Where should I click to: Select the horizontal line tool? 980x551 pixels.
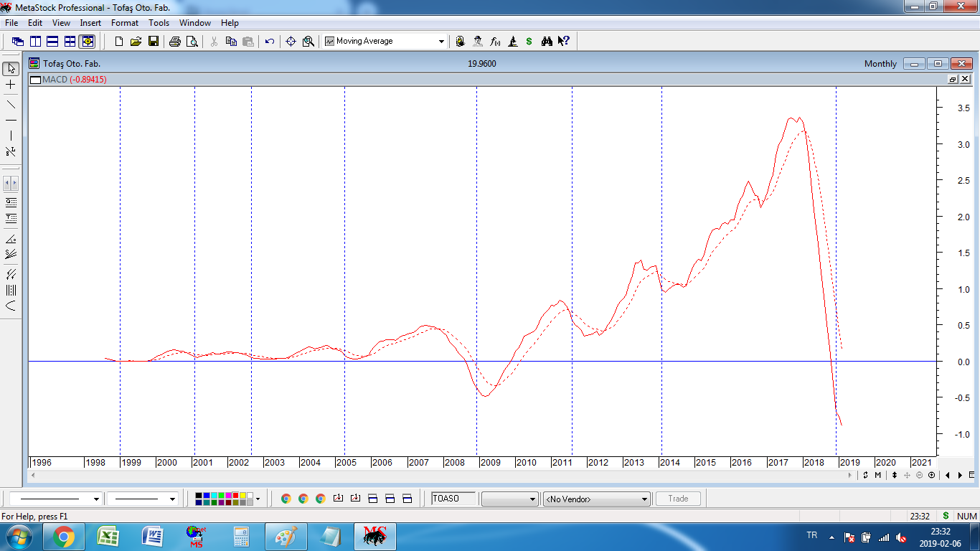coord(11,120)
